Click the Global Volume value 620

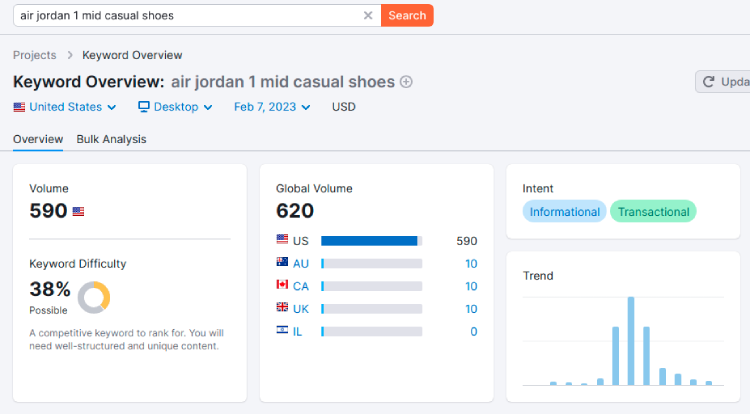[x=295, y=211]
